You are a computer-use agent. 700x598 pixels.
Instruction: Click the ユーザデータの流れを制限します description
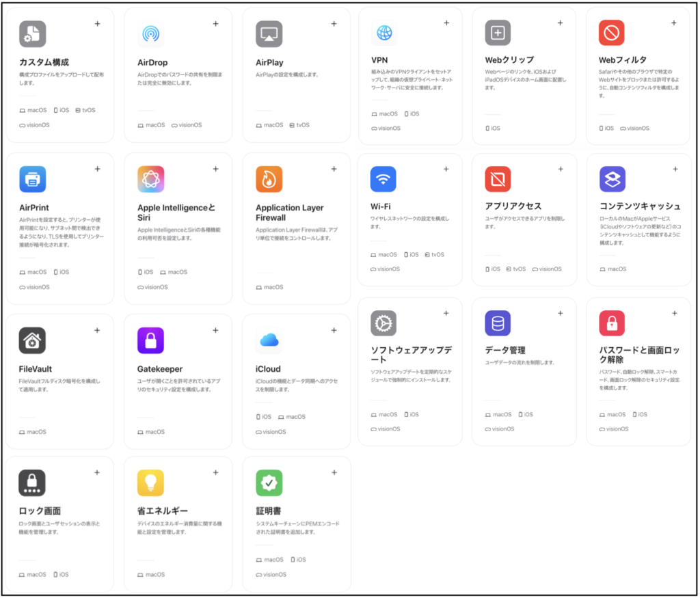[x=520, y=362]
